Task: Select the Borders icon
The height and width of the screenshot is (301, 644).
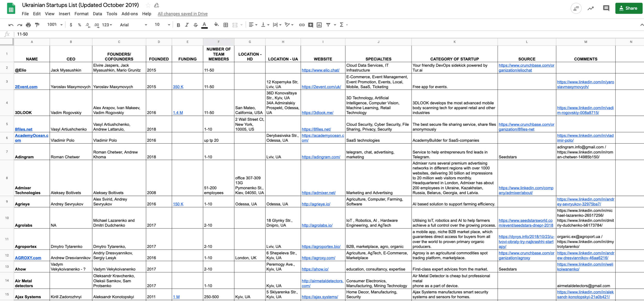Action: tap(225, 24)
